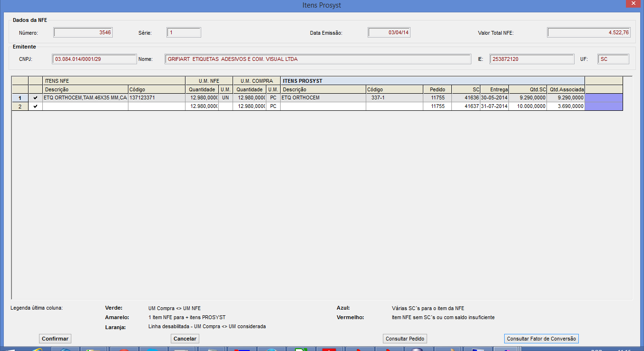Click the CNPJ field of Emitente

95,59
